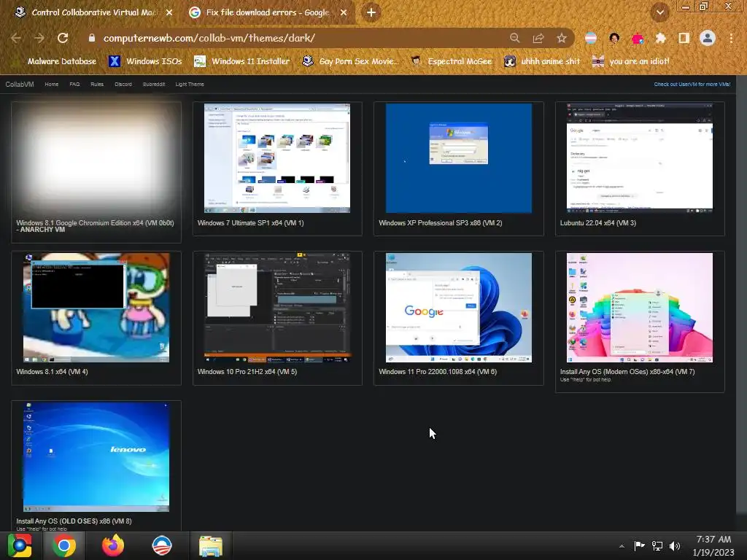This screenshot has height=560, width=747.
Task: Click the zoom magnifier icon in address bar
Action: [514, 38]
